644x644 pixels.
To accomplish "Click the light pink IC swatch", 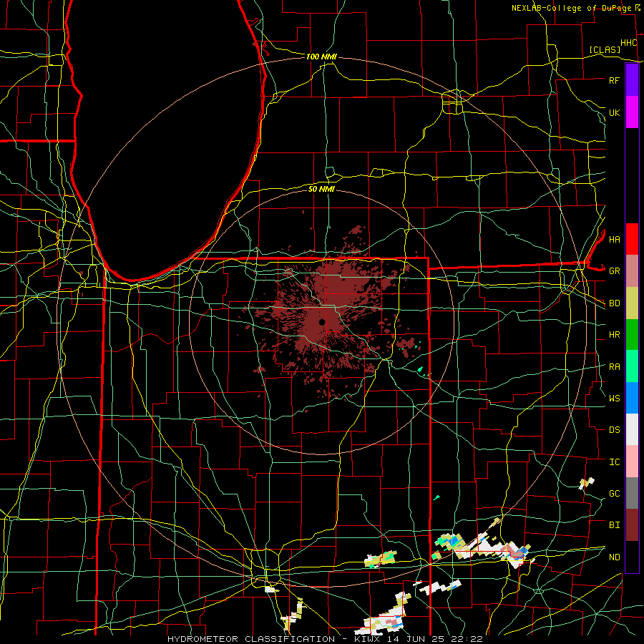I will tap(632, 462).
